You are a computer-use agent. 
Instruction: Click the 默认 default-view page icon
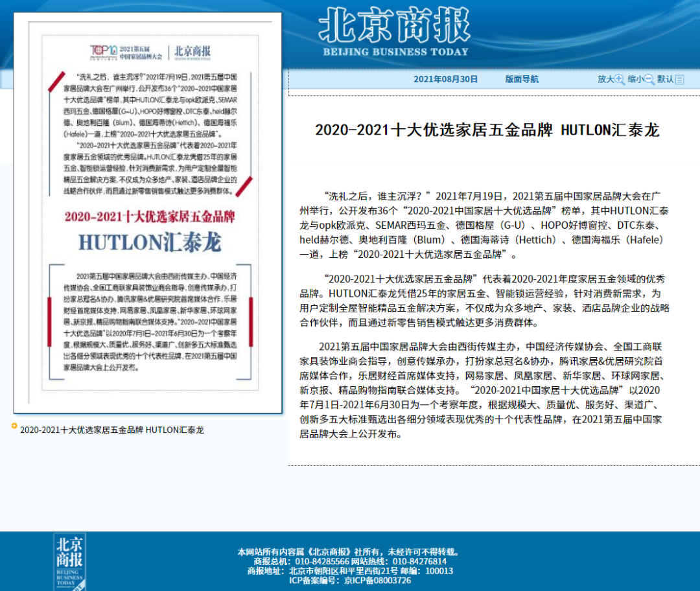tap(678, 79)
